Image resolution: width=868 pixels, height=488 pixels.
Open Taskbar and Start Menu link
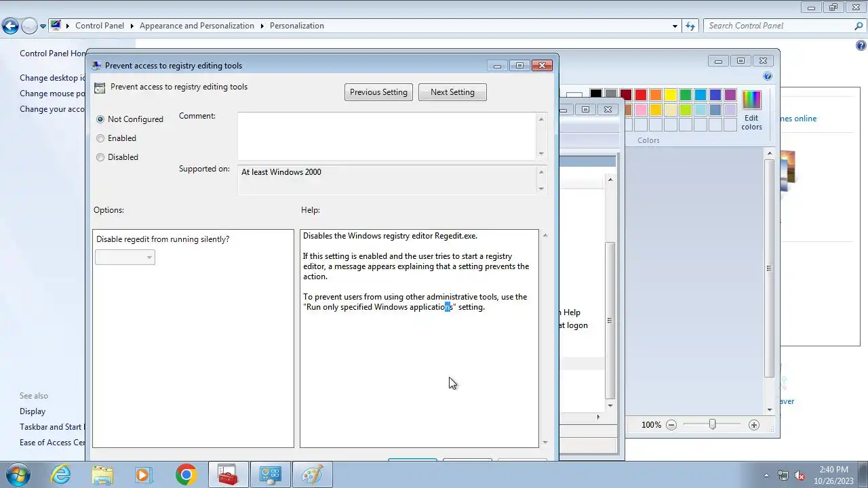(52, 427)
